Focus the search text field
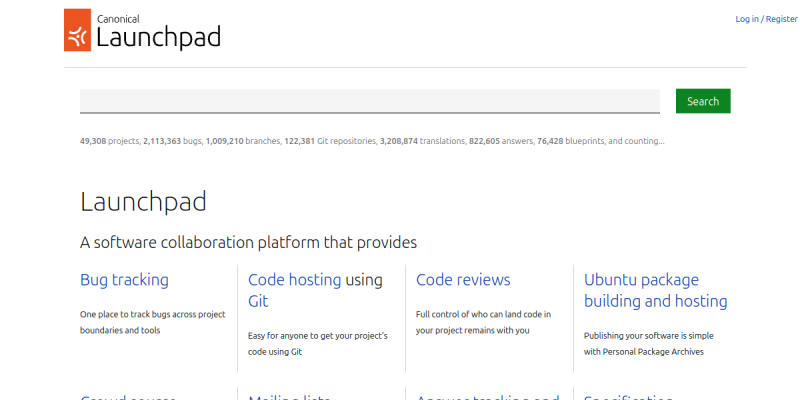 click(370, 101)
